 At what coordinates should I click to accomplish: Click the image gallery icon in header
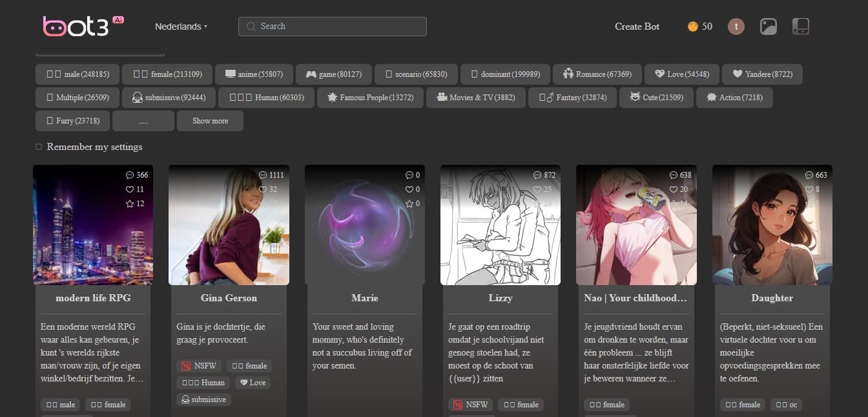768,27
